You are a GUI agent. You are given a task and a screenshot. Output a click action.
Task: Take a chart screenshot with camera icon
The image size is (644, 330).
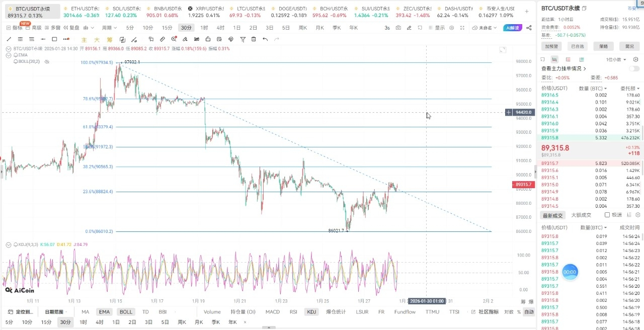click(x=398, y=28)
